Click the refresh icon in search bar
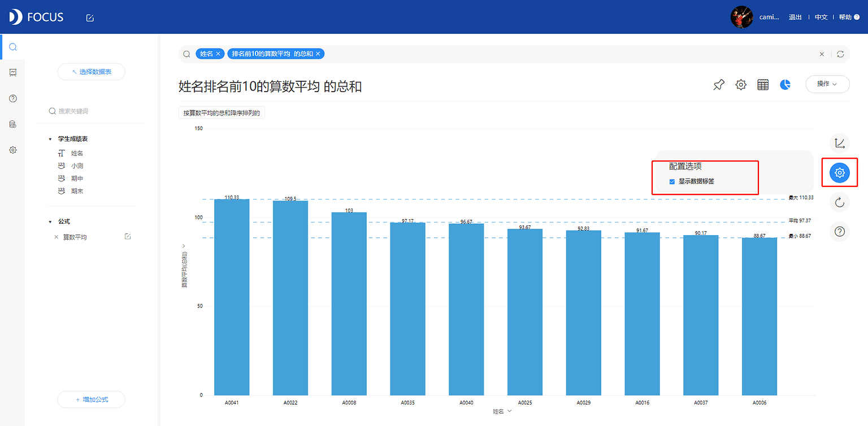The image size is (868, 426). point(840,54)
